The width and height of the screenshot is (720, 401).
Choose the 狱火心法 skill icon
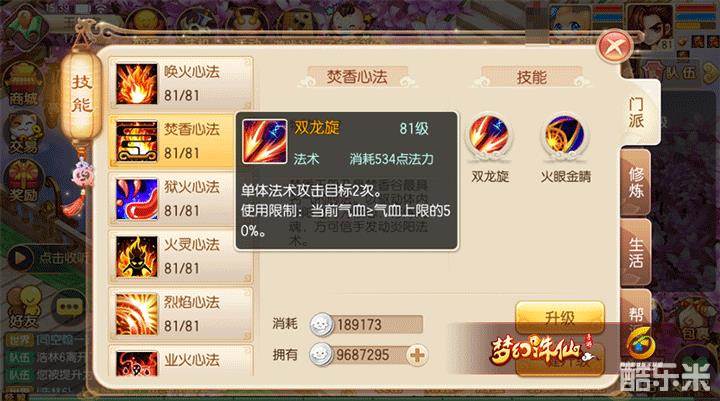point(136,199)
